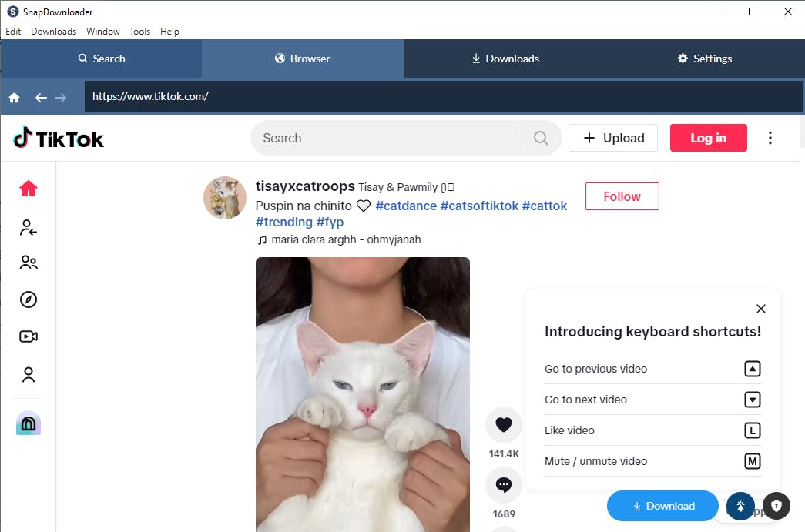Image resolution: width=805 pixels, height=532 pixels.
Task: Open the Profile person icon
Action: click(x=29, y=374)
